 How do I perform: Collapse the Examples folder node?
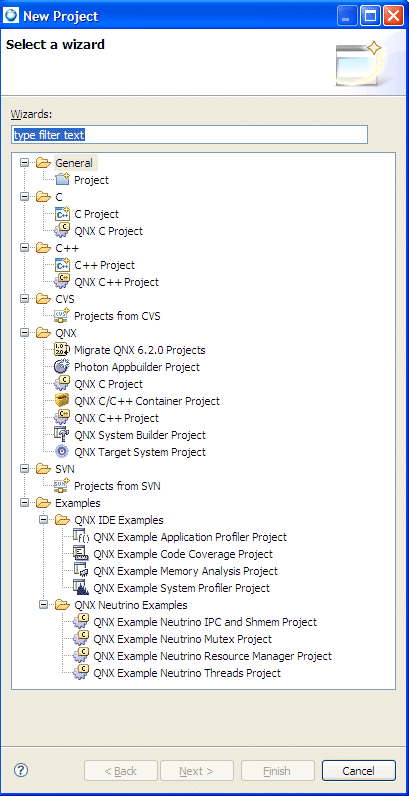pos(24,503)
